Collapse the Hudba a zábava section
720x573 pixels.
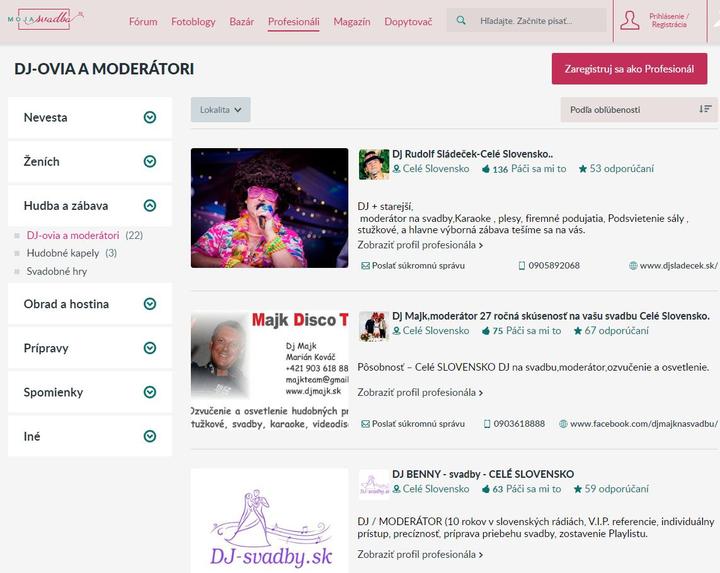(150, 206)
